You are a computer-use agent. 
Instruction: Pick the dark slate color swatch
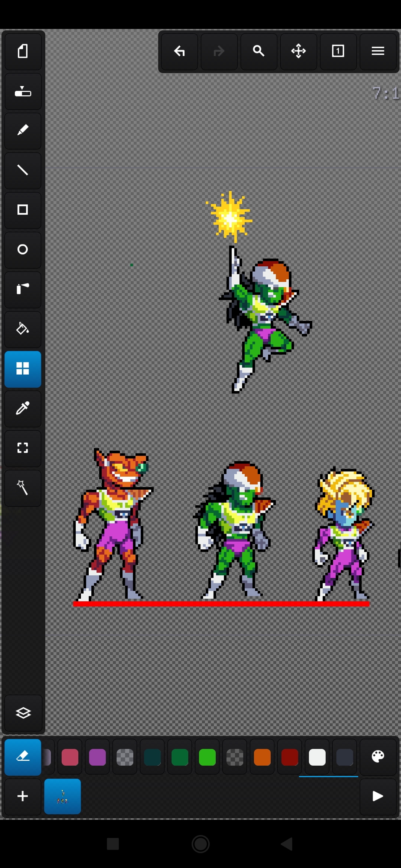pos(345,757)
